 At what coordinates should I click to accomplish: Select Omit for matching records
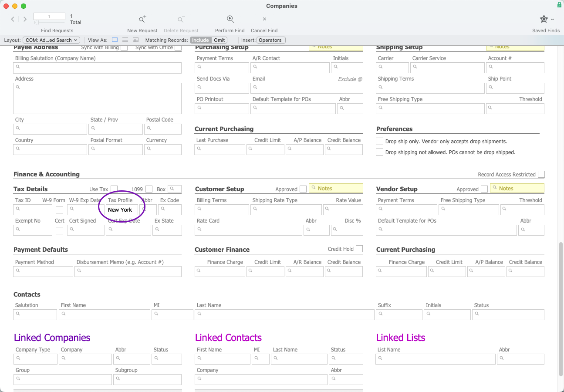(x=220, y=40)
